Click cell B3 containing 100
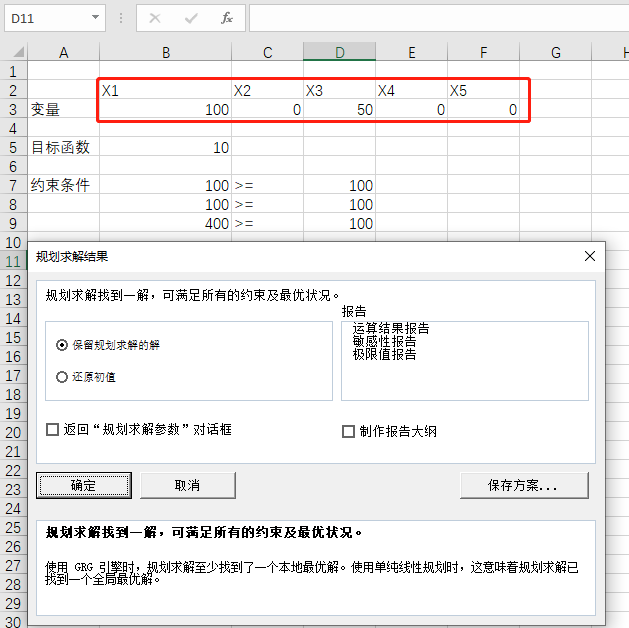The width and height of the screenshot is (629, 628). (x=165, y=110)
